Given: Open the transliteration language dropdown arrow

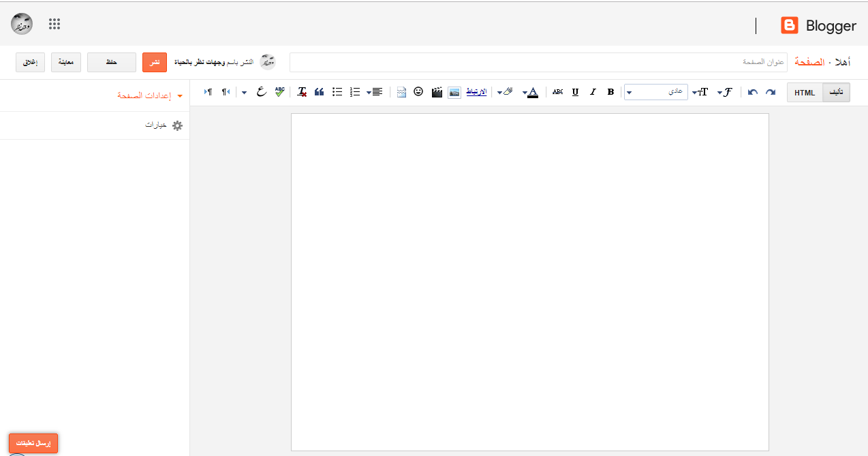Looking at the screenshot, I should click(245, 93).
